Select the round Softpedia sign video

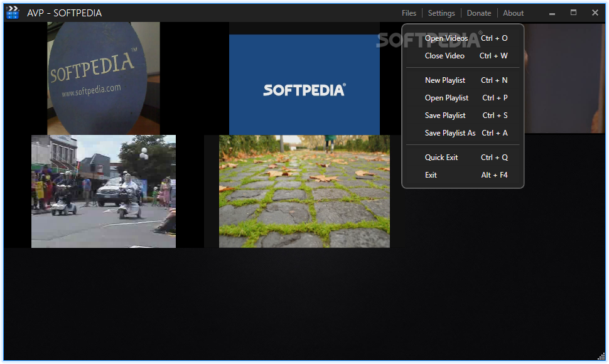click(104, 78)
